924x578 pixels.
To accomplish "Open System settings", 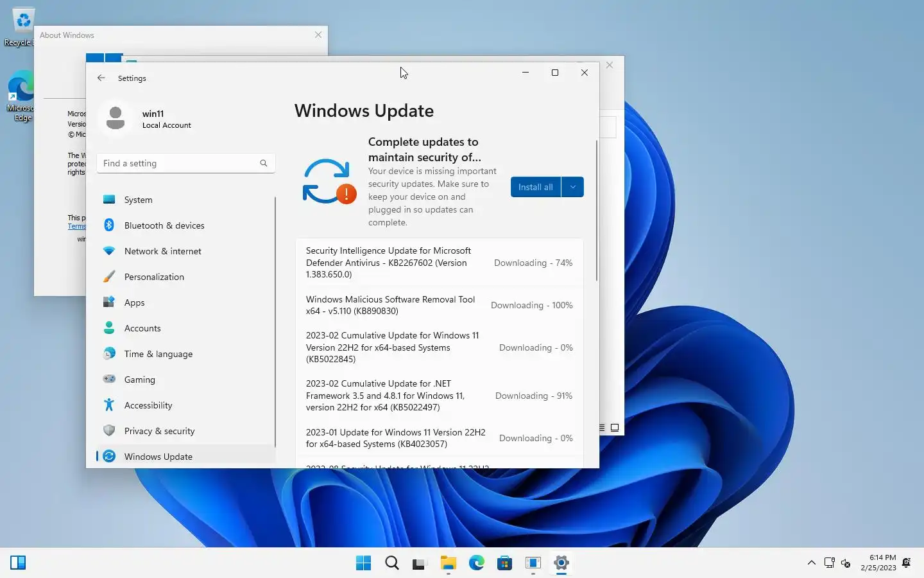I will (186, 200).
